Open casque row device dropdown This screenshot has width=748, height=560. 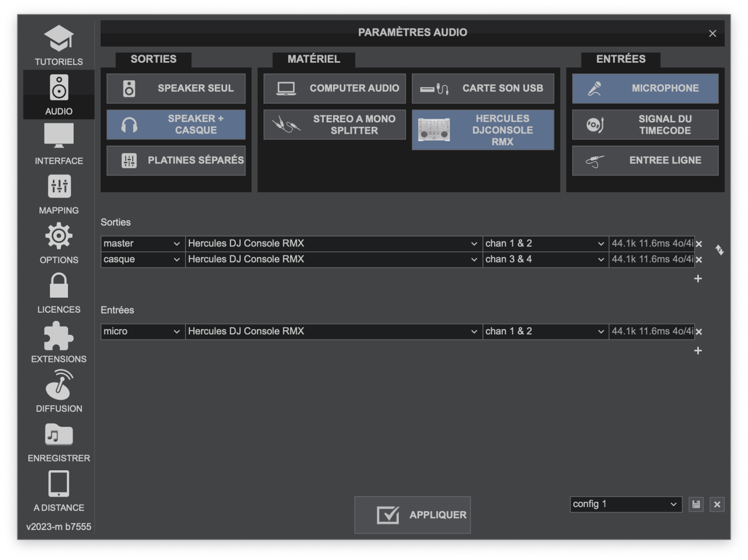pyautogui.click(x=334, y=259)
